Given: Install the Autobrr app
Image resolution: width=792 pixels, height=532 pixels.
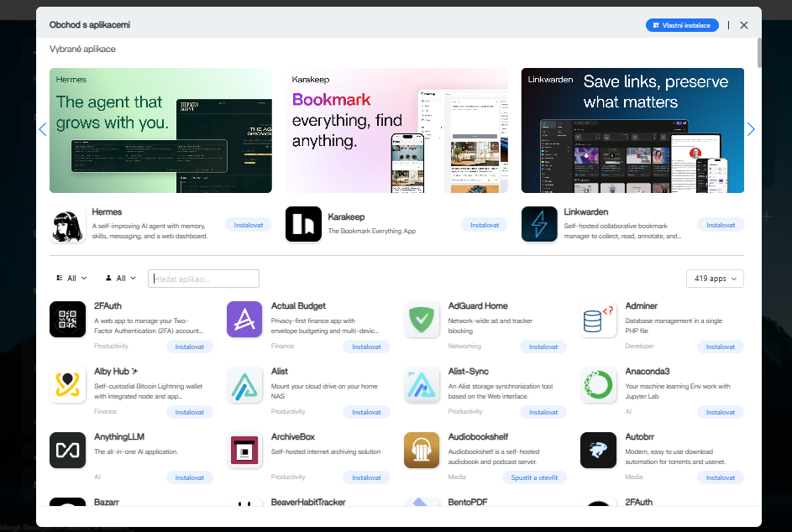Looking at the screenshot, I should pos(721,477).
